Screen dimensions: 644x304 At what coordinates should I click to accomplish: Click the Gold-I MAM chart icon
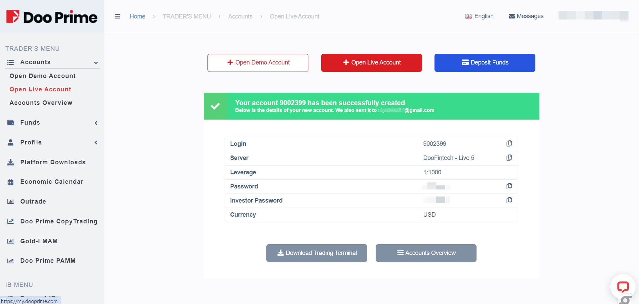tap(11, 241)
